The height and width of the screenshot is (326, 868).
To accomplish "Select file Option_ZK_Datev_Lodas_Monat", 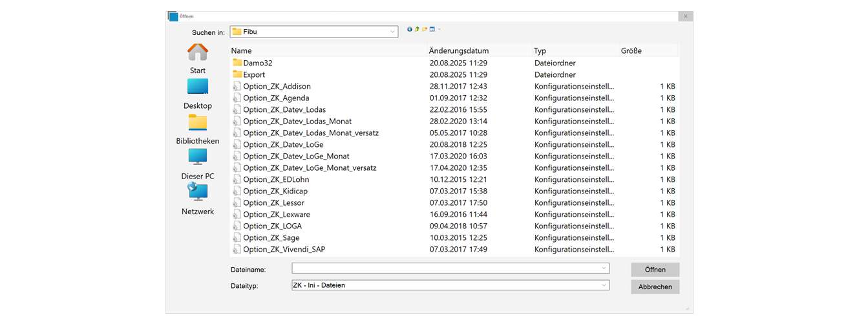I will coord(297,122).
